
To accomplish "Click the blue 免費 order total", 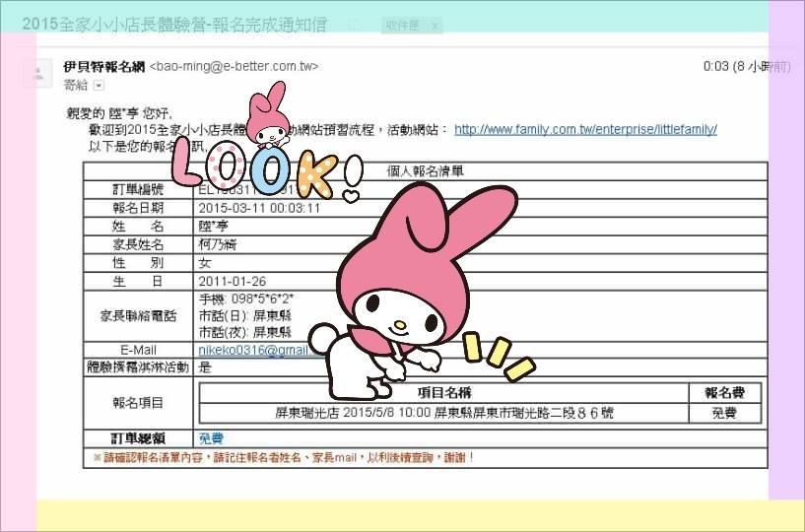I will [211, 438].
